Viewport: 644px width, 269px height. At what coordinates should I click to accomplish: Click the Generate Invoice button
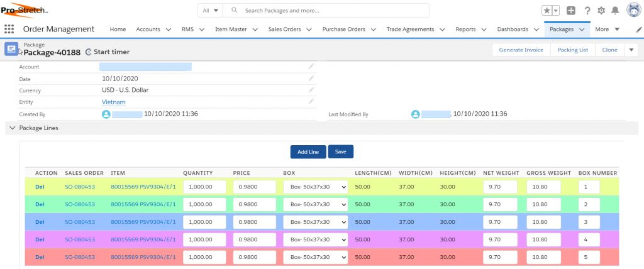pyautogui.click(x=521, y=50)
